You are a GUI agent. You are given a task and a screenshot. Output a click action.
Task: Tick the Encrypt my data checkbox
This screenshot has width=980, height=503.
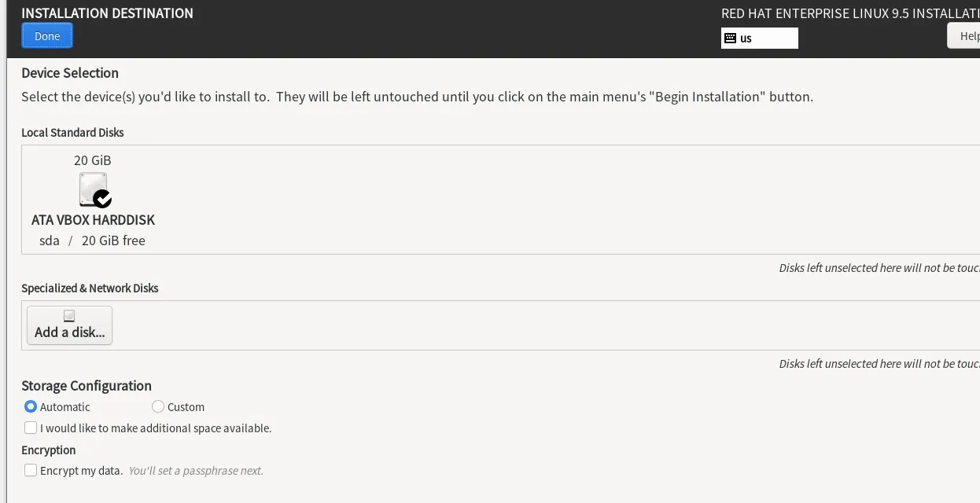pos(31,470)
